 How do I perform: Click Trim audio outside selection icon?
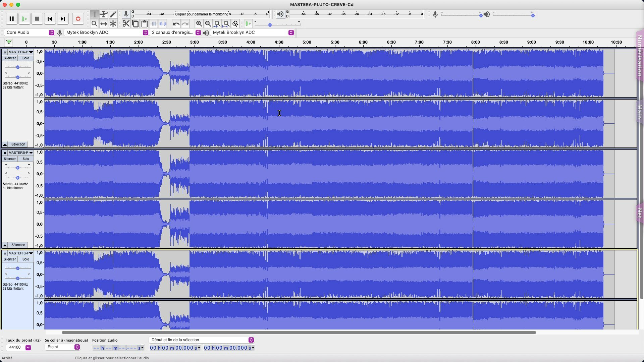154,23
